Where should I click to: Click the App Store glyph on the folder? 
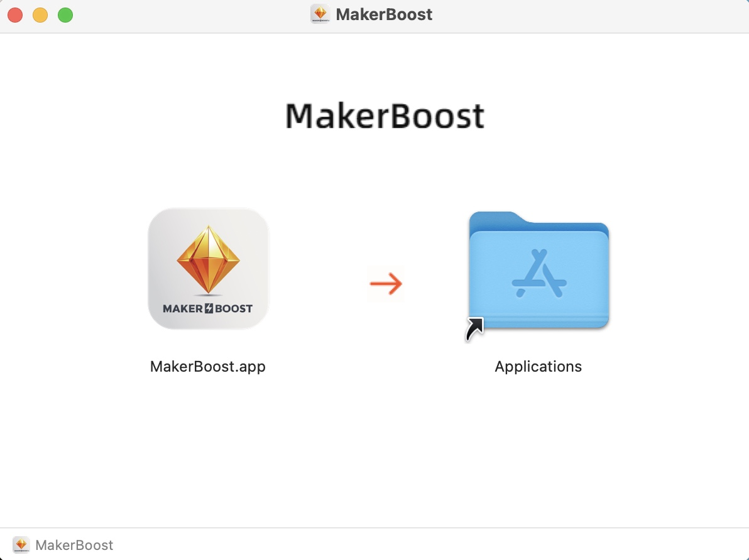(x=539, y=274)
